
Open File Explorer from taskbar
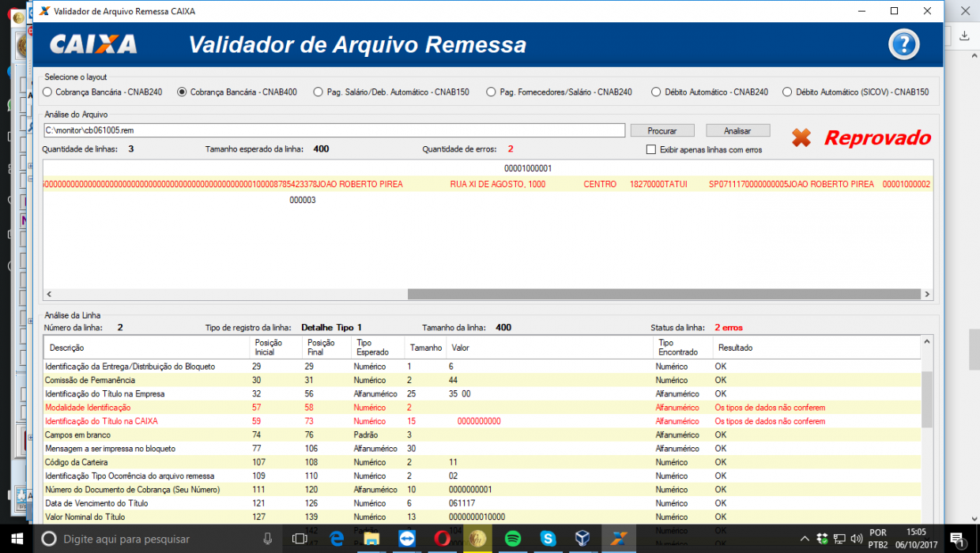pyautogui.click(x=372, y=539)
